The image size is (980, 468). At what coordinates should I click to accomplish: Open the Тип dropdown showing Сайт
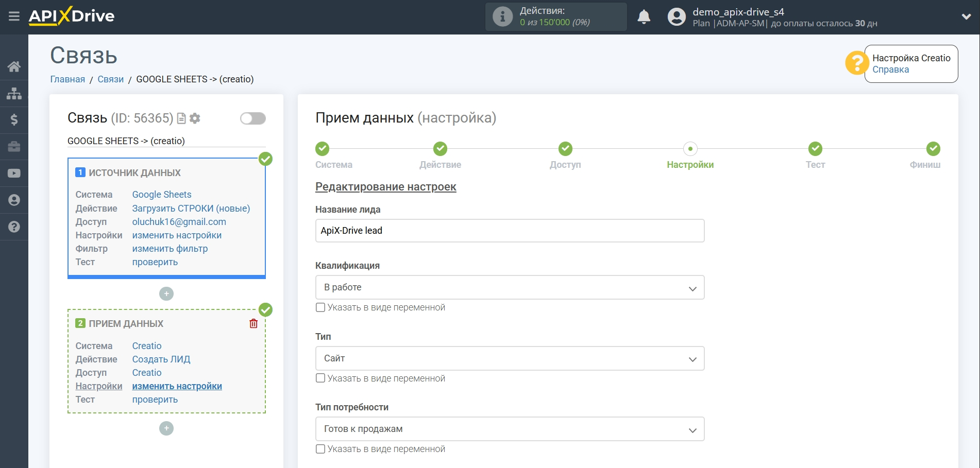(509, 358)
